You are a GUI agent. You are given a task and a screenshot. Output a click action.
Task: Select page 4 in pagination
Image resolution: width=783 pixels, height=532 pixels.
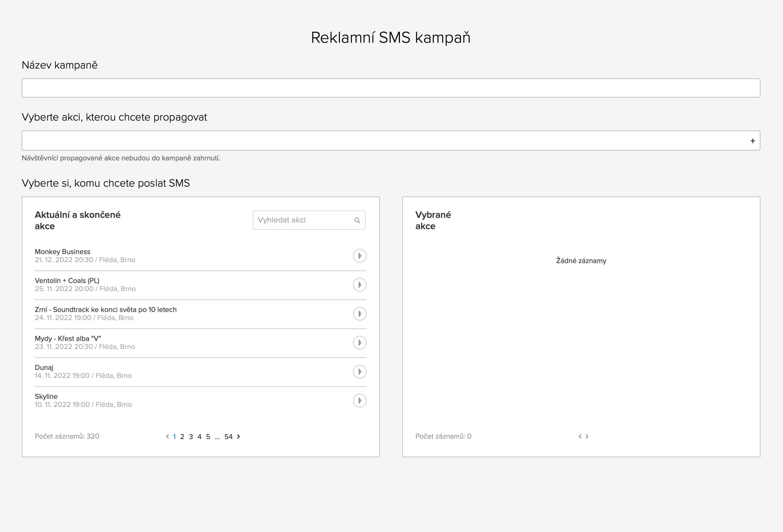tap(199, 437)
